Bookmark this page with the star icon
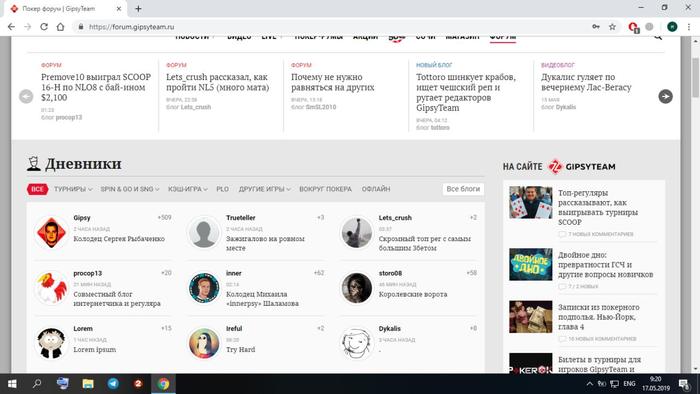700x394 pixels. [612, 27]
